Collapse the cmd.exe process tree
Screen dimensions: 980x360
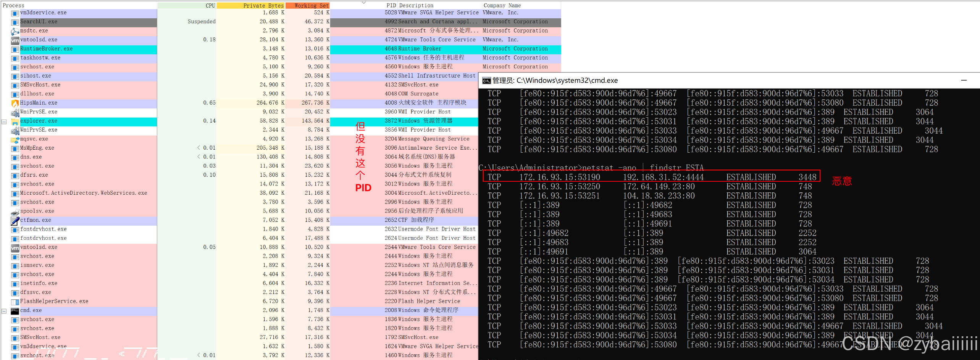tap(4, 311)
